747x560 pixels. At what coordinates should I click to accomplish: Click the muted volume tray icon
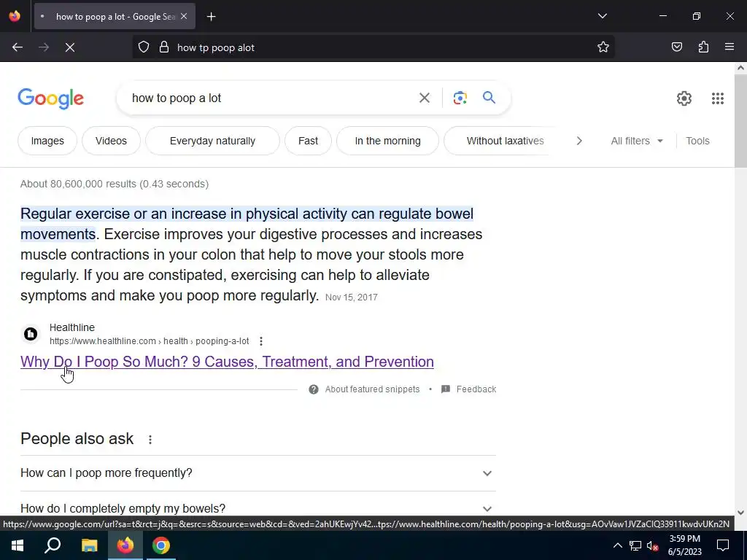[x=652, y=545]
